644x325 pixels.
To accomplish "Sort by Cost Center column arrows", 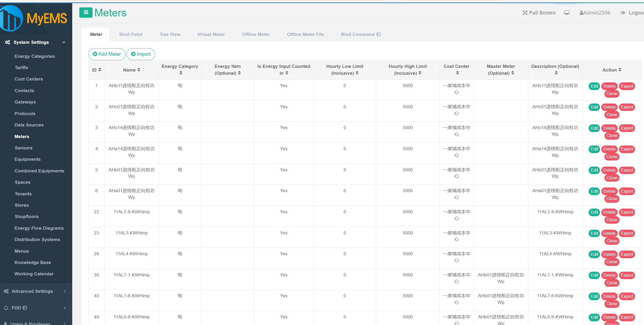I will 457,73.
